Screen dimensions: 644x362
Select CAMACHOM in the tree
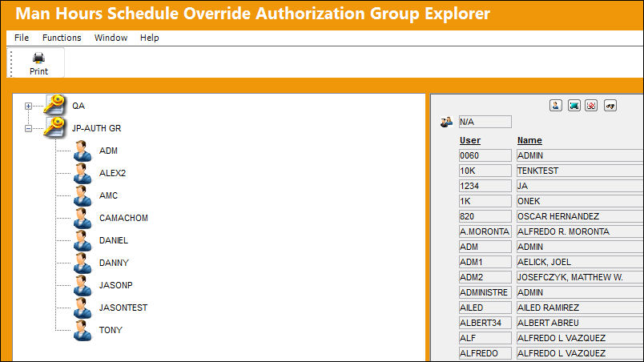[123, 218]
